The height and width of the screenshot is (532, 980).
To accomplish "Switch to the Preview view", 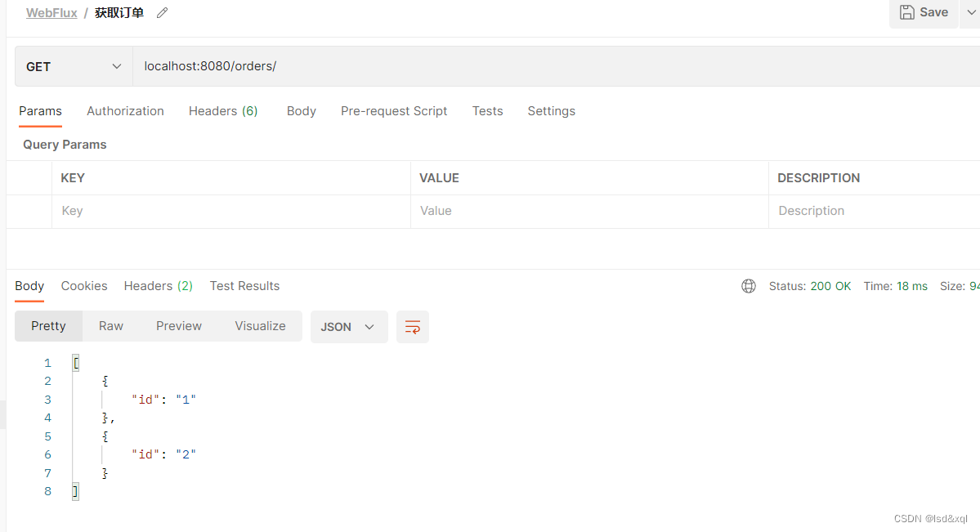I will (x=179, y=326).
